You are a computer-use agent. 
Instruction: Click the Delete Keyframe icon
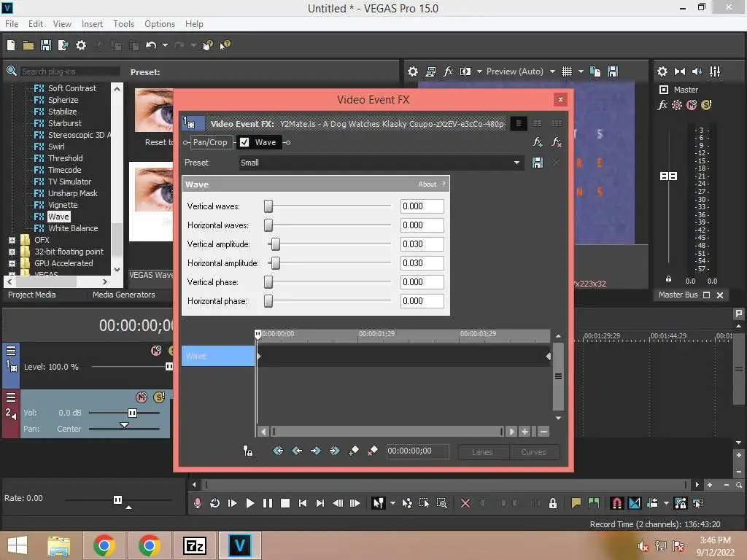tap(372, 451)
